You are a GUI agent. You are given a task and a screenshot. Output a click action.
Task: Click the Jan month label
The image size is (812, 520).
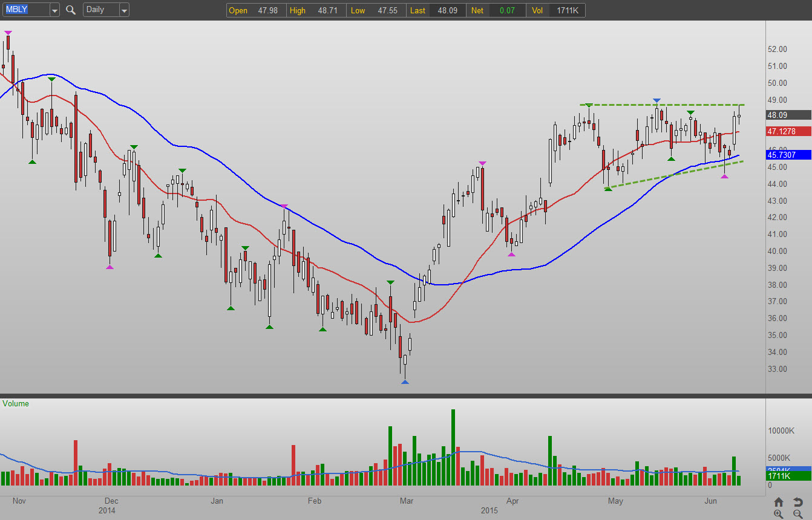(217, 501)
